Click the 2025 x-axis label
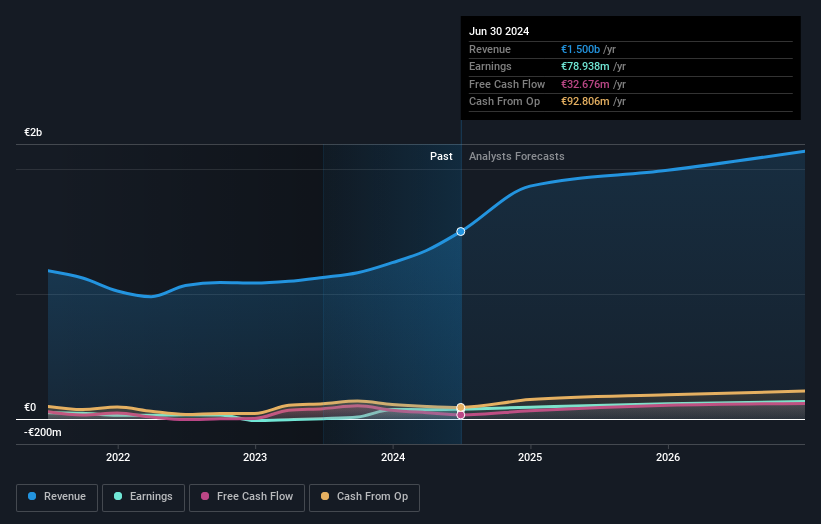This screenshot has height=524, width=821. pos(530,457)
